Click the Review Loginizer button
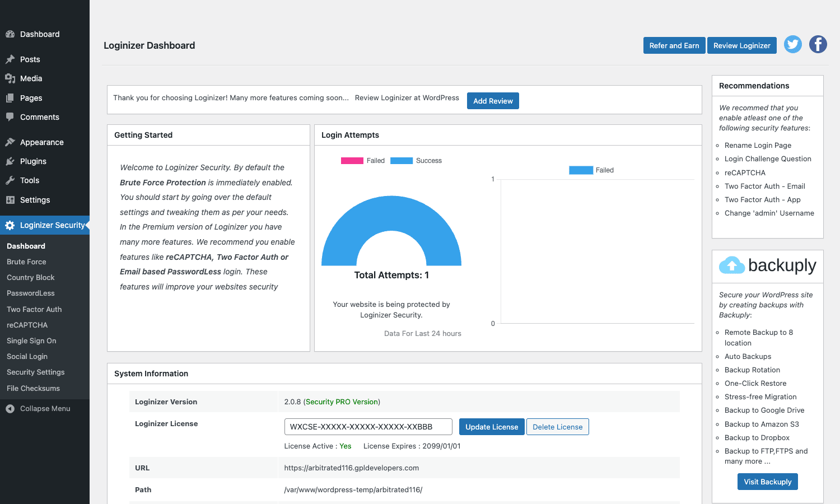 742,45
